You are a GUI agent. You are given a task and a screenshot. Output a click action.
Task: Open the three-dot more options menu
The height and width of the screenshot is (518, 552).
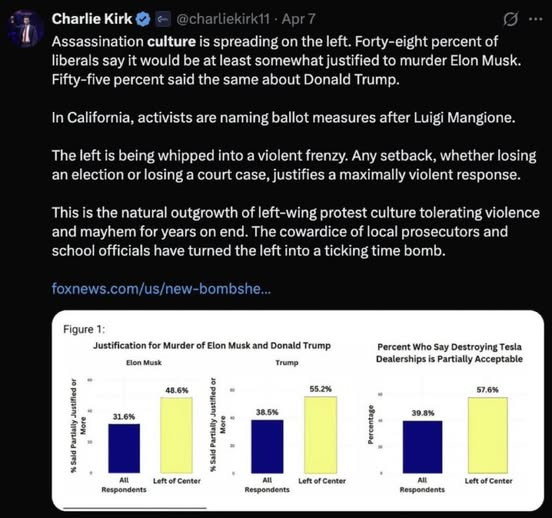click(x=535, y=19)
